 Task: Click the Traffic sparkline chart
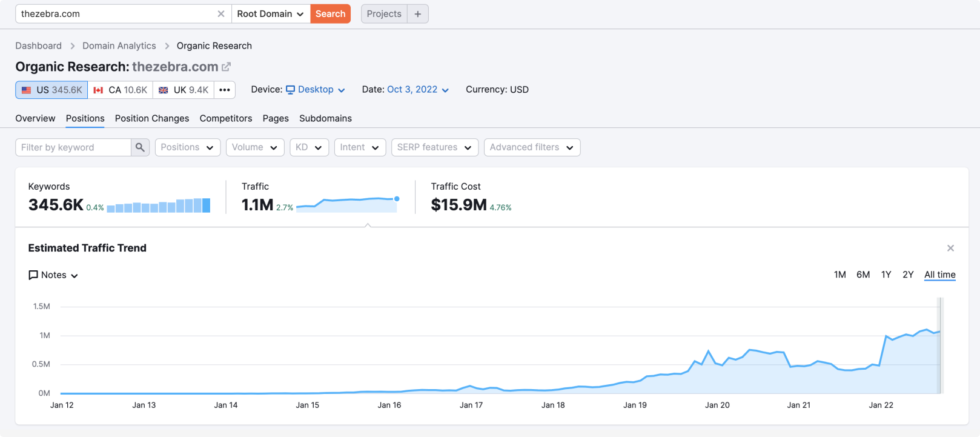[348, 205]
